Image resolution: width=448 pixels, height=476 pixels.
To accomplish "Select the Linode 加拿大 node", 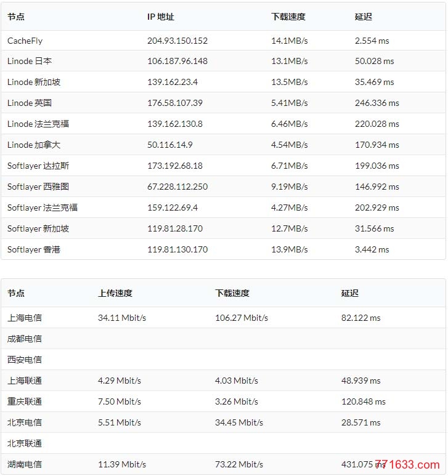I will point(34,145).
